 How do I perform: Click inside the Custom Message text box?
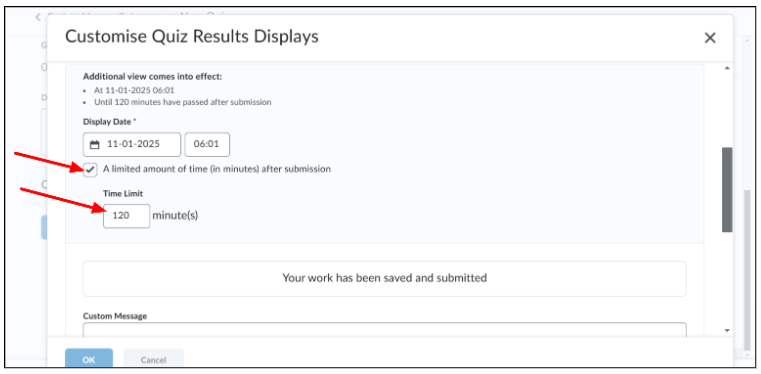(x=384, y=330)
